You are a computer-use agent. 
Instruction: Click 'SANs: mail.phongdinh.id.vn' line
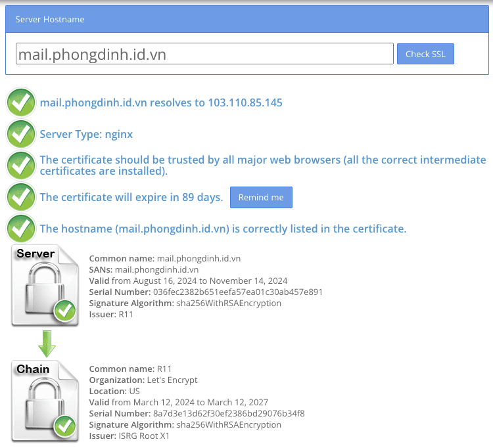pyautogui.click(x=144, y=269)
